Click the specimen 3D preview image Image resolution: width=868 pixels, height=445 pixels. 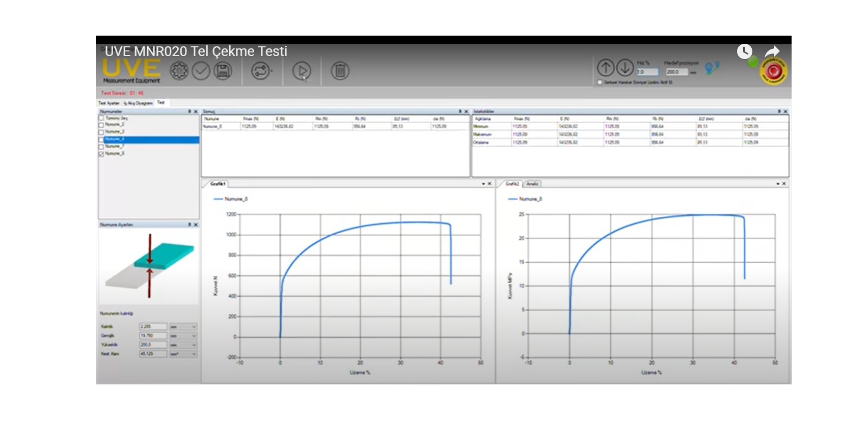[x=149, y=266]
